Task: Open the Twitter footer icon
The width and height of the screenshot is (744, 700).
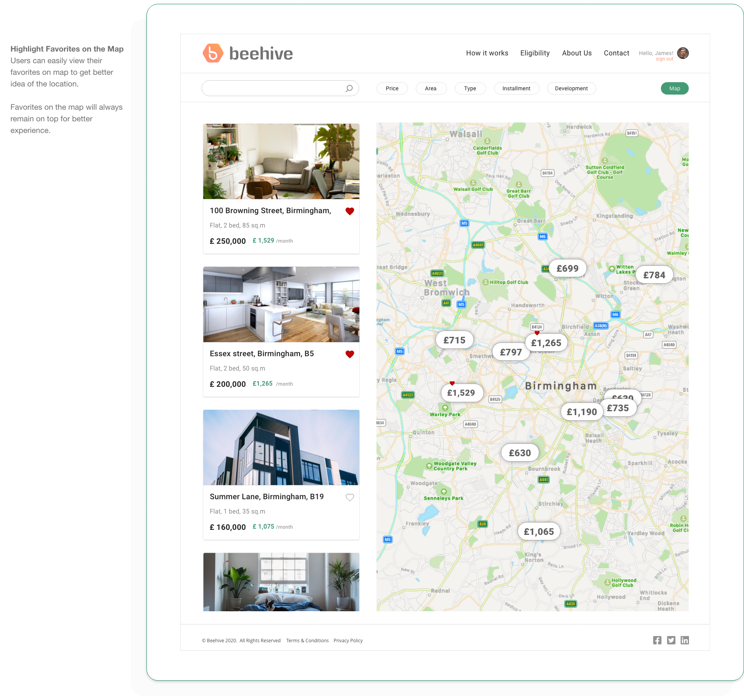Action: 671,640
